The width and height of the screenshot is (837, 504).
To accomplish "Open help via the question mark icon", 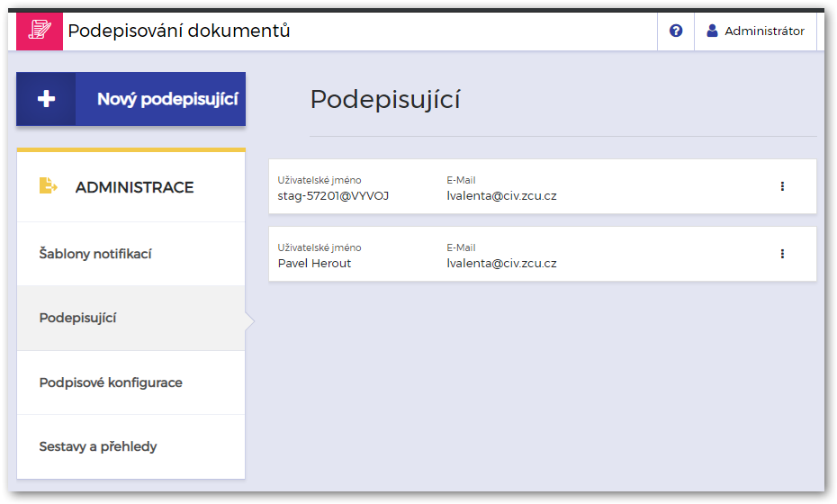I will pyautogui.click(x=676, y=31).
